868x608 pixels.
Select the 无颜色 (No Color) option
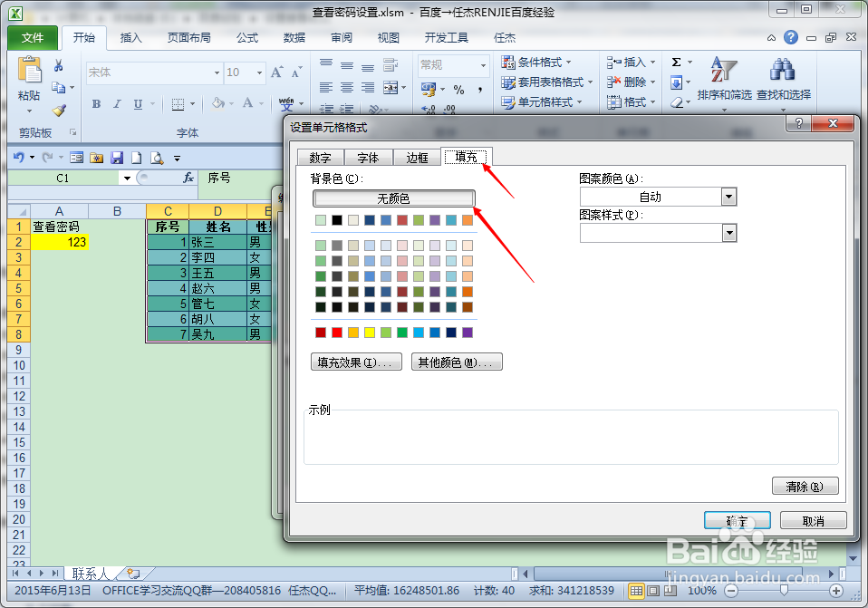click(393, 198)
